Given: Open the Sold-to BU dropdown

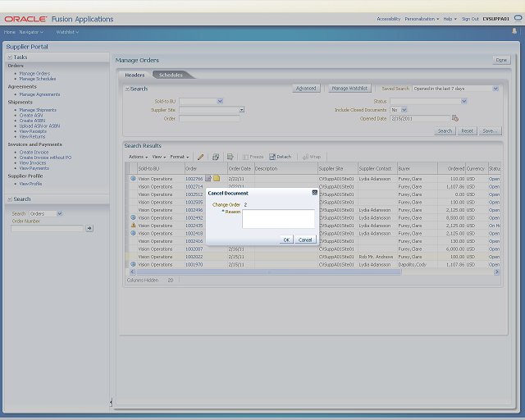Looking at the screenshot, I should [220, 101].
